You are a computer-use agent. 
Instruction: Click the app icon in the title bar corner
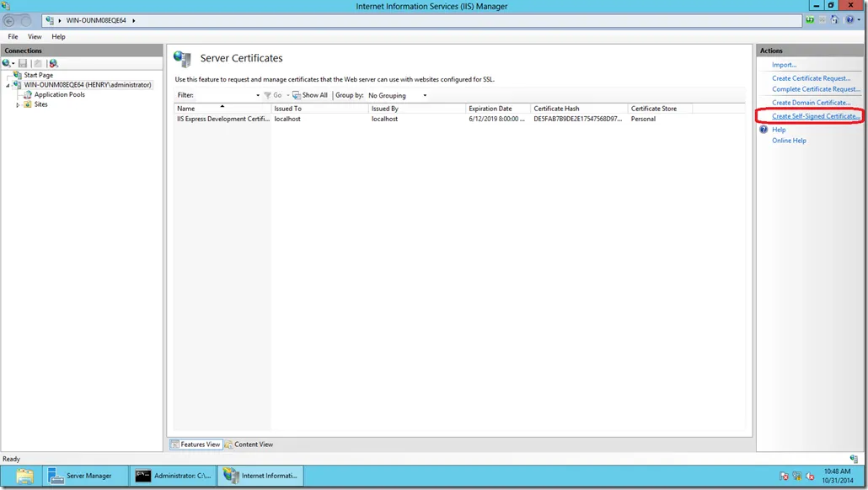click(6, 6)
